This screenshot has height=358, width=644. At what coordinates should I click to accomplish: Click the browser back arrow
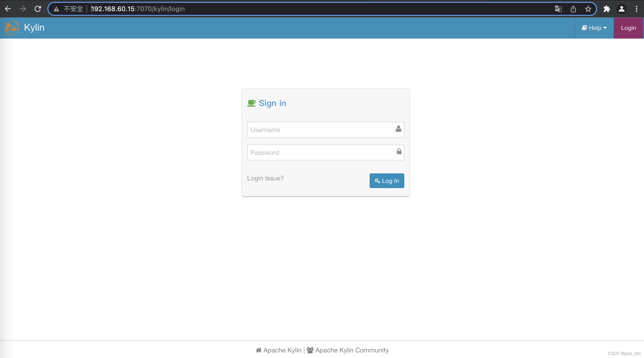[x=8, y=9]
